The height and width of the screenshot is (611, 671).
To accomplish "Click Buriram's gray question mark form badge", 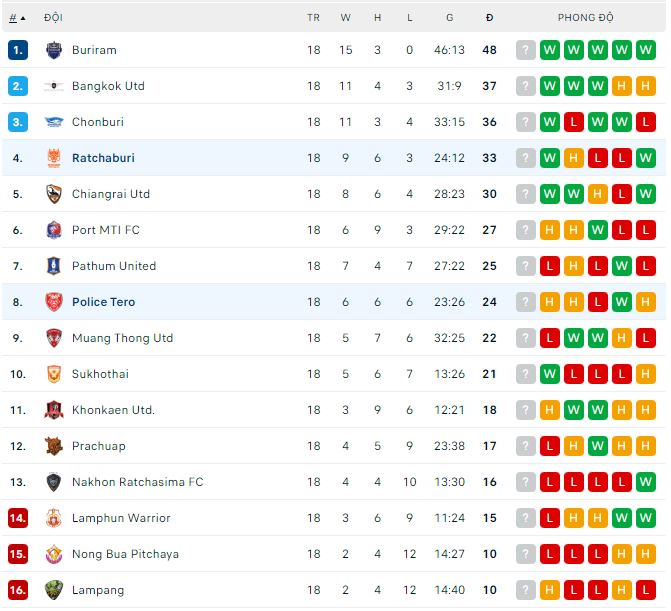I will pos(526,50).
